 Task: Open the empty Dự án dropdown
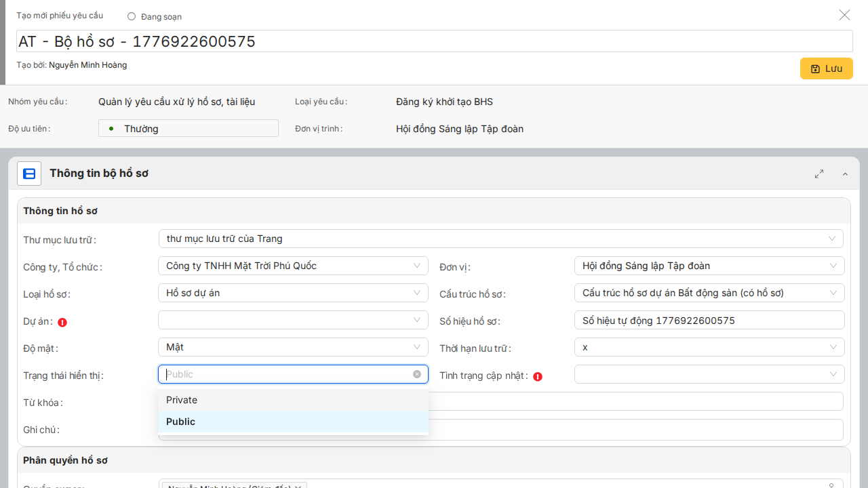[x=293, y=320]
